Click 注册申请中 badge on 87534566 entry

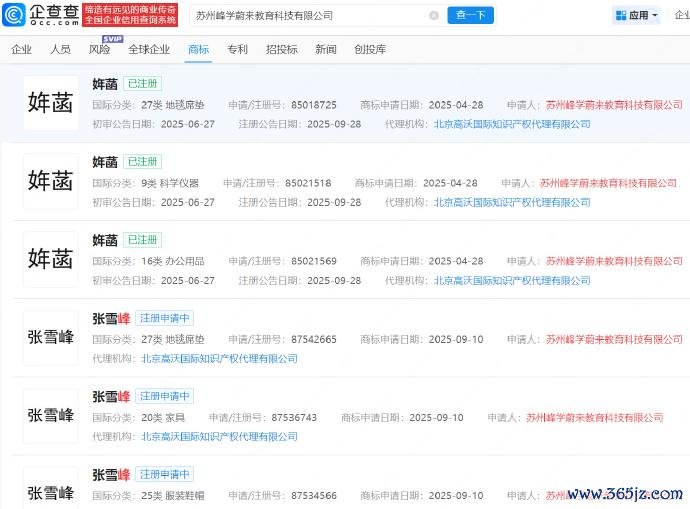(x=165, y=474)
